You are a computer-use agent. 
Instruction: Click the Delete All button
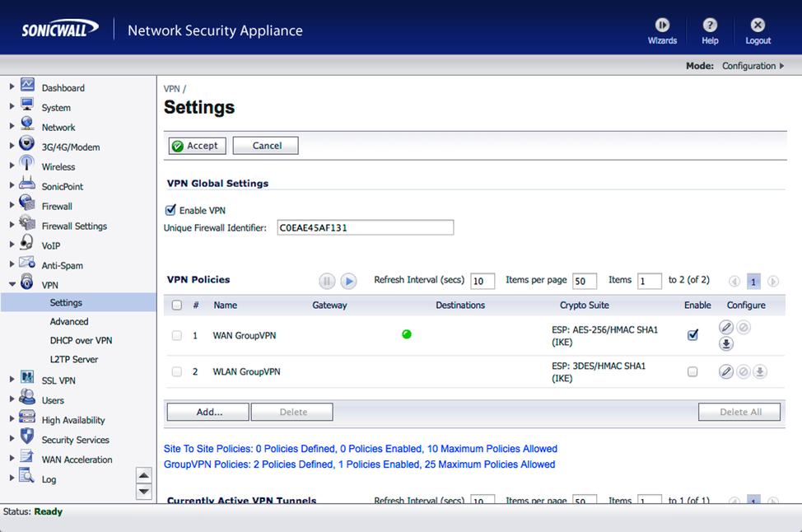(x=739, y=412)
